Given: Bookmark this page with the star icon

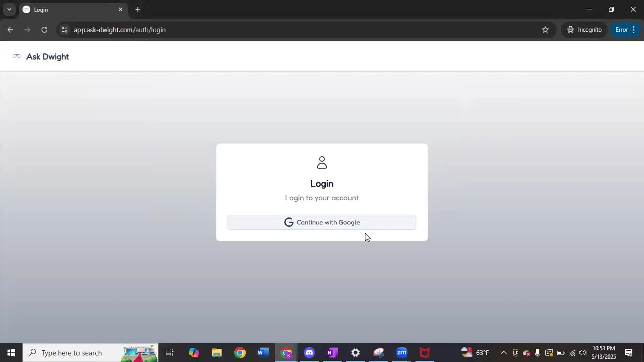Looking at the screenshot, I should coord(545,30).
